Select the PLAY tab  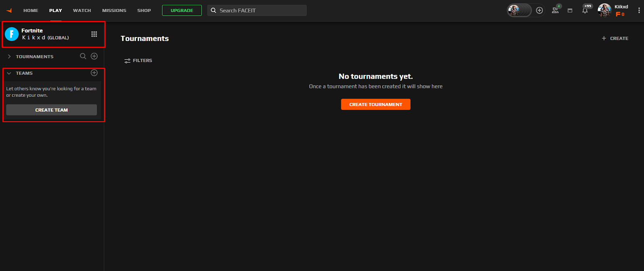click(56, 10)
